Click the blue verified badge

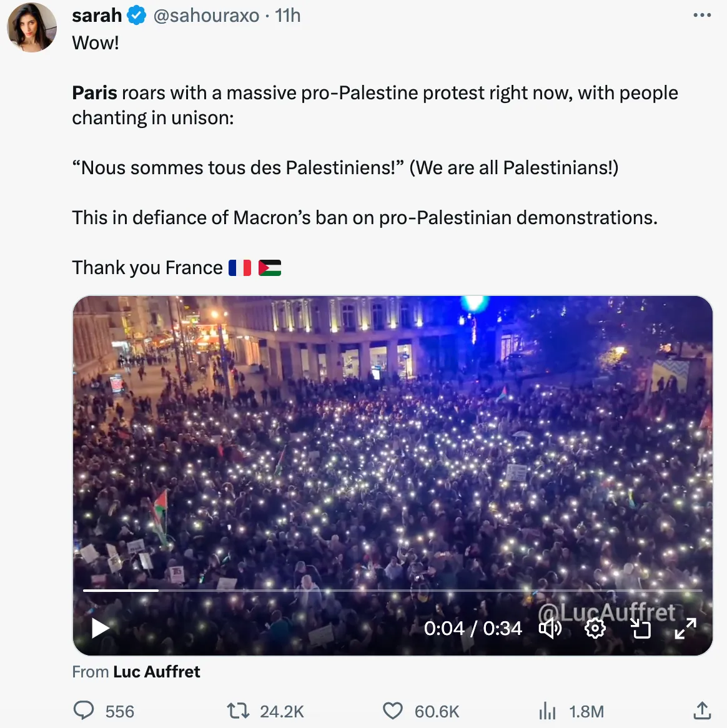pos(137,15)
